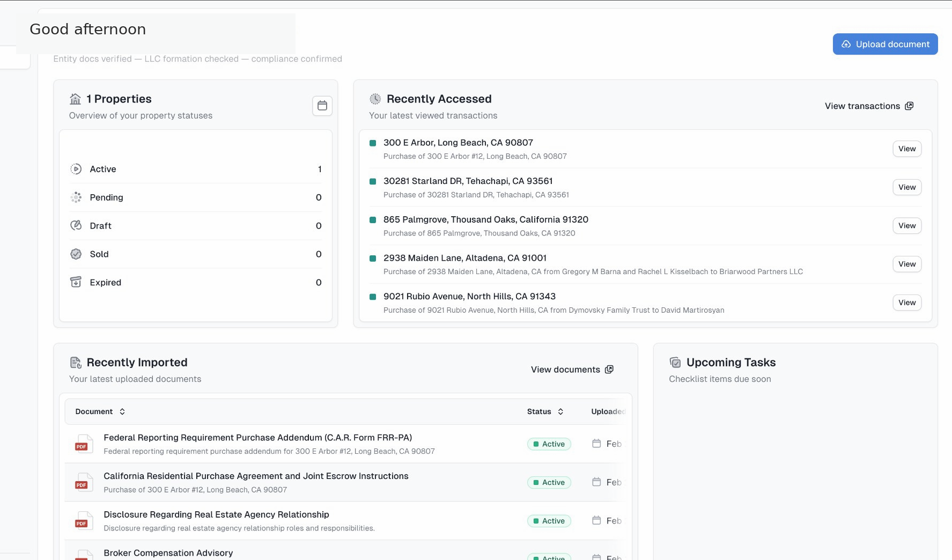Click the Expired archive icon in Properties overview
This screenshot has height=560, width=952.
point(76,282)
